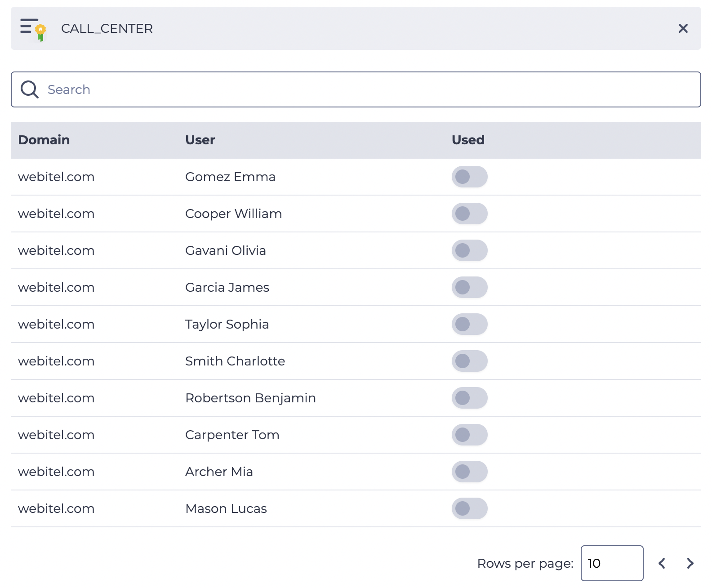712x588 pixels.
Task: Select the user name Garcia James
Action: tap(227, 287)
